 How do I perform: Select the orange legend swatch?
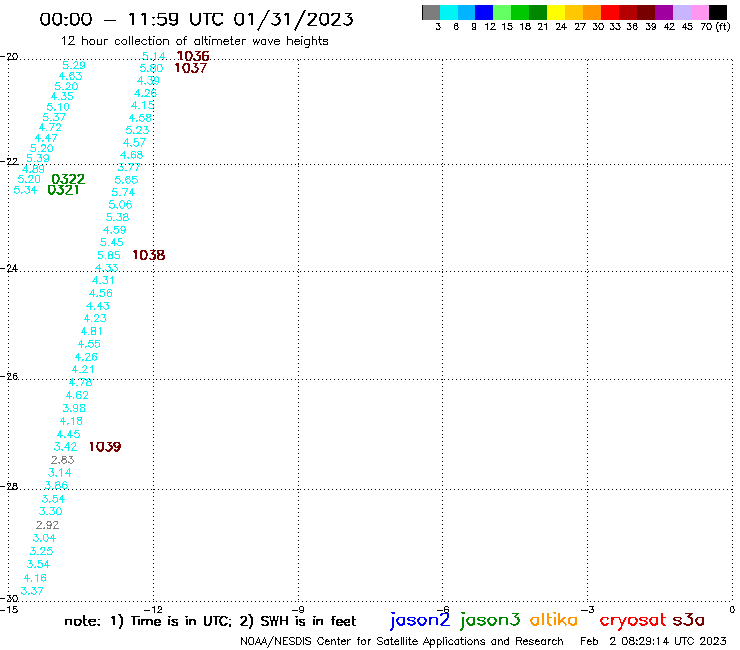[x=592, y=12]
